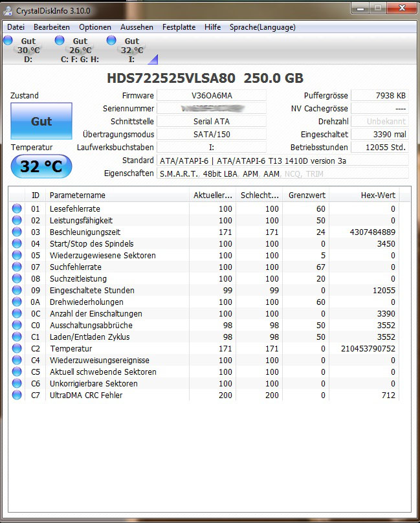
Task: Click status orb of Anzahl der Einschaltungen row
Action: coord(17,313)
